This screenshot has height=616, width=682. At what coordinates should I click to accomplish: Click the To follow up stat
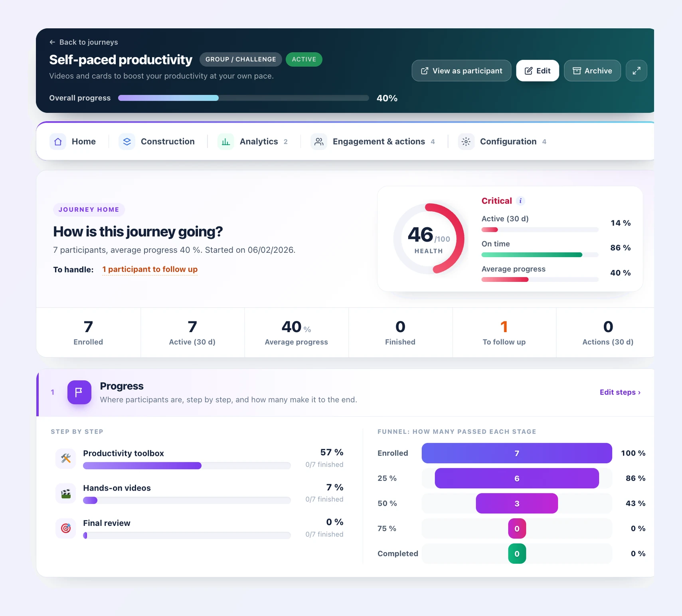504,333
